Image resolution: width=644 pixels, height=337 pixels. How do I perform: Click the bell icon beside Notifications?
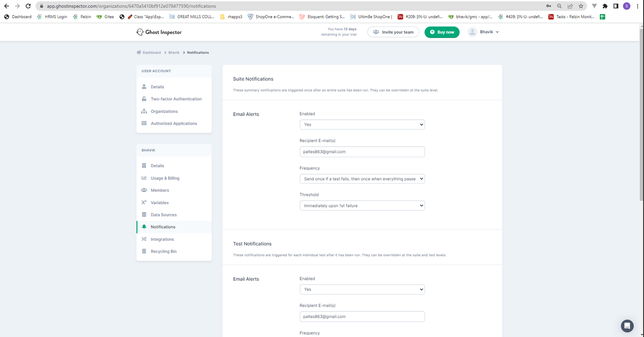(x=144, y=227)
